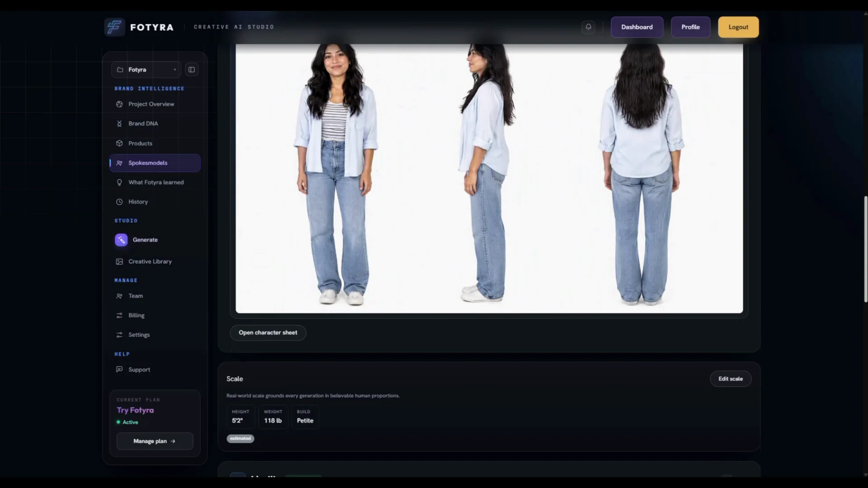Go to Project Overview
This screenshot has width=868, height=488.
coord(155,104)
